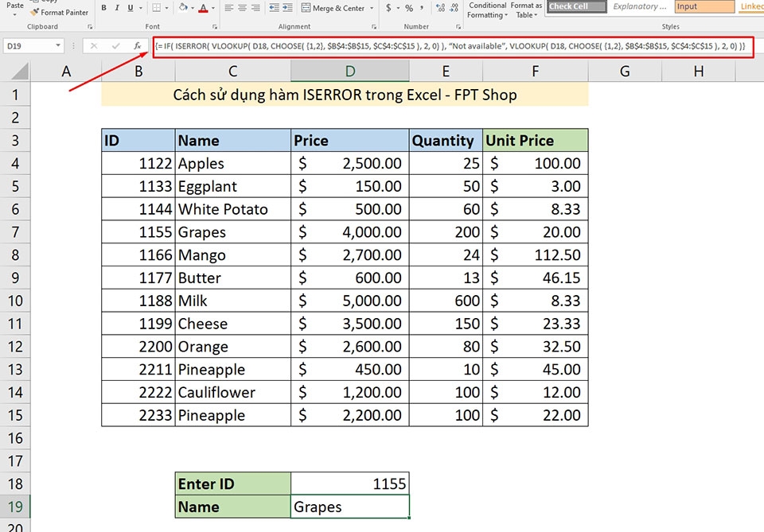Apply the Check Cell style
The width and height of the screenshot is (764, 532).
click(575, 6)
